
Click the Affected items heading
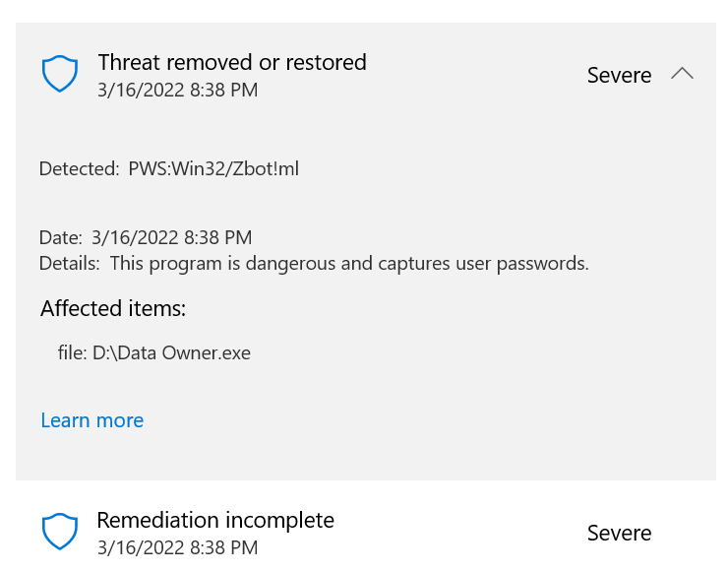click(113, 308)
